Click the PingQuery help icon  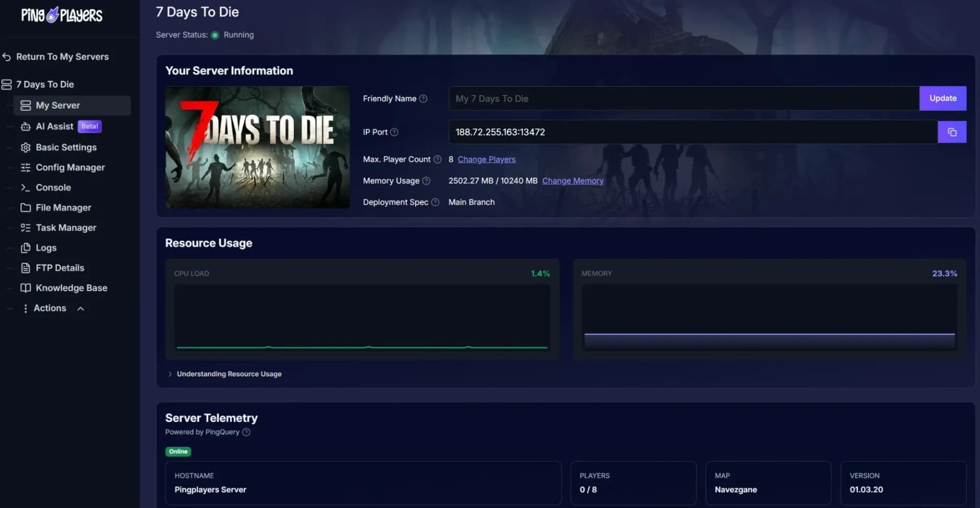246,433
